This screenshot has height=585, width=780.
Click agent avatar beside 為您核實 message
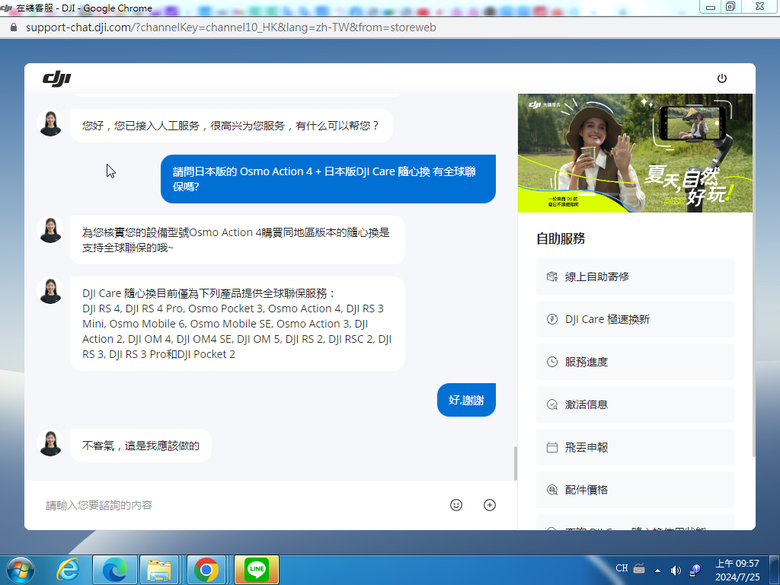(50, 230)
